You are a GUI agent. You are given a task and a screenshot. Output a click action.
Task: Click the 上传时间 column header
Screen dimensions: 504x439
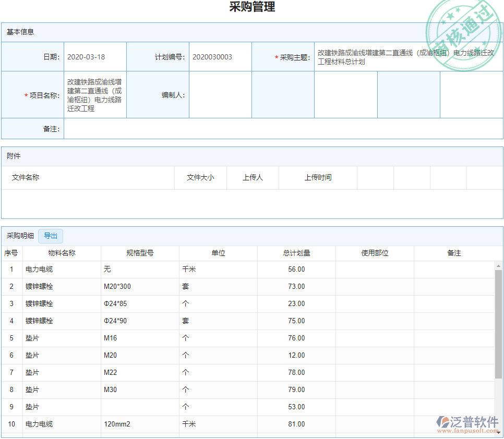tap(317, 177)
